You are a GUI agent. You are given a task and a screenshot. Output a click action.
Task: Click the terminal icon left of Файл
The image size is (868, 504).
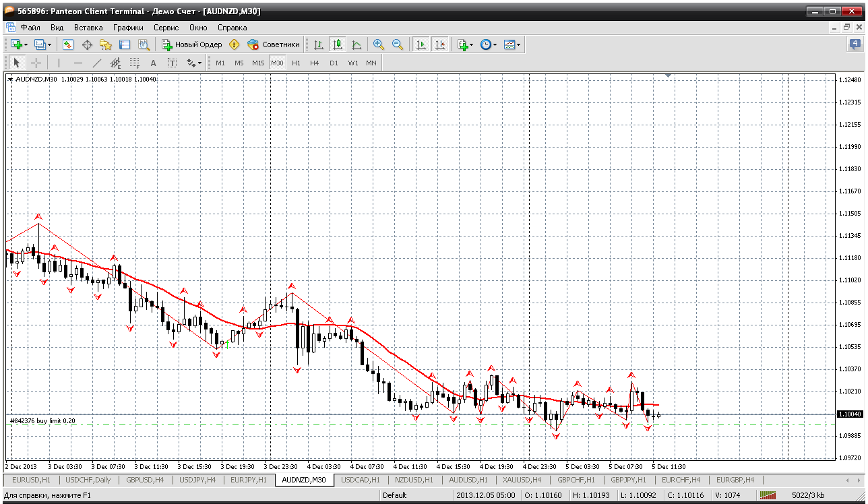10,28
